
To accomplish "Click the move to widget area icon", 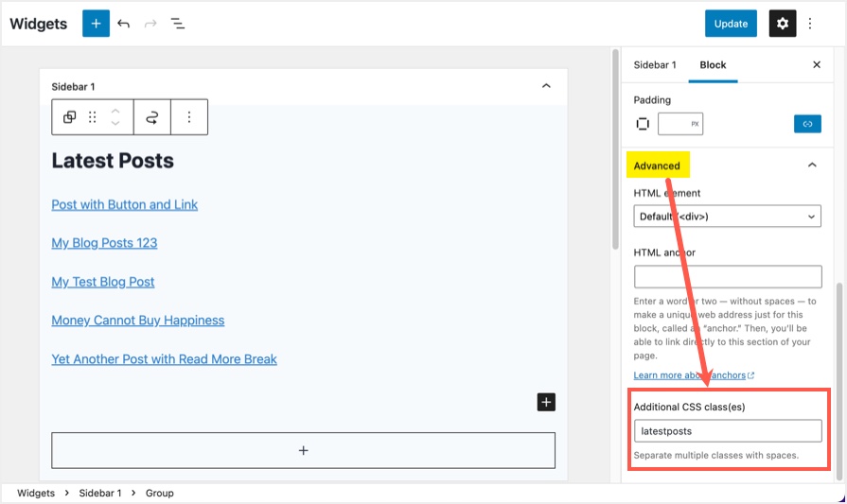I will (152, 117).
